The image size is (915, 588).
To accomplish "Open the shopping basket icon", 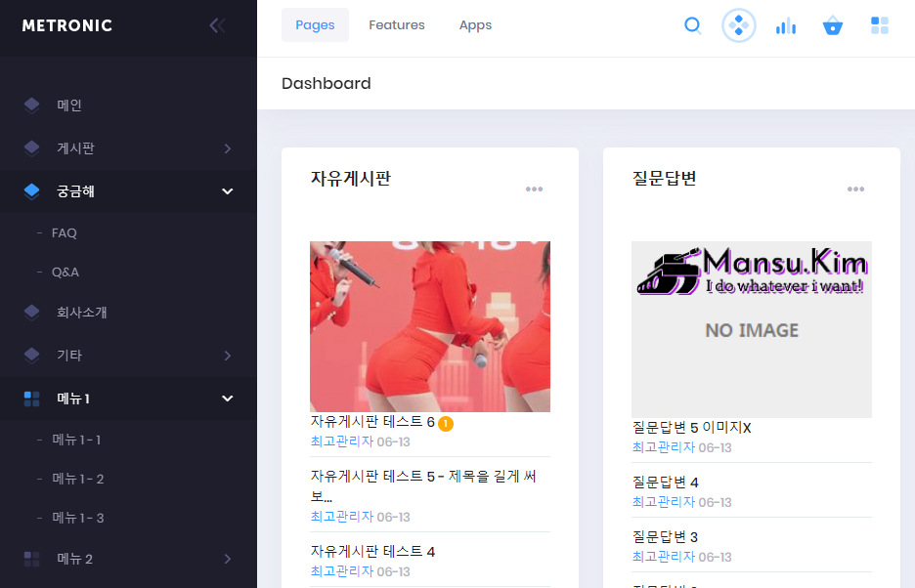I will coord(833,25).
